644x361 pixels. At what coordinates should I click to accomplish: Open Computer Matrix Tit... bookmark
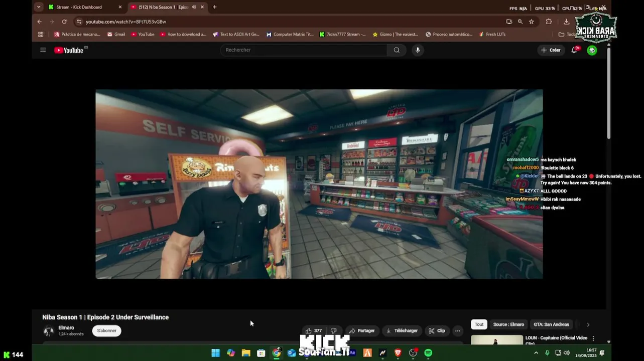[290, 35]
